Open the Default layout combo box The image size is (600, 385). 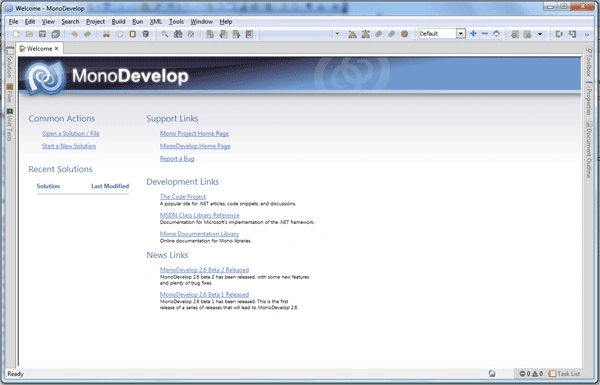pos(442,34)
